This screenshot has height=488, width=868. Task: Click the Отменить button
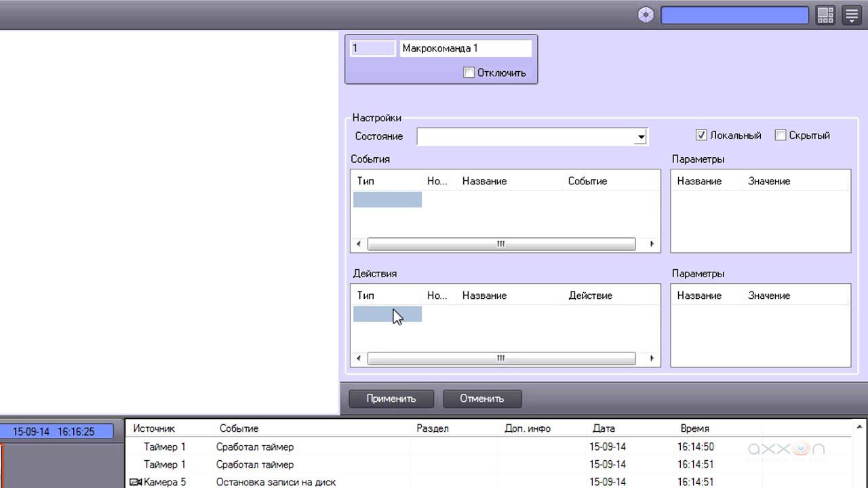click(x=482, y=399)
